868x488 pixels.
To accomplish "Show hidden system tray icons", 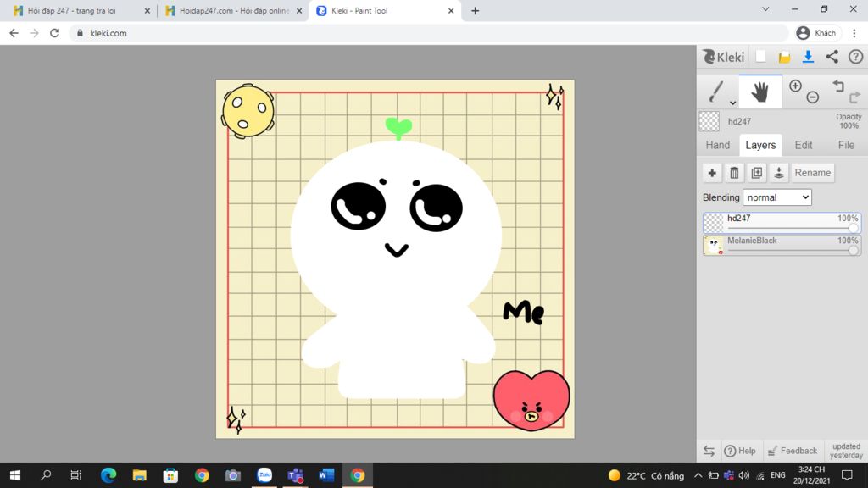I will point(698,475).
